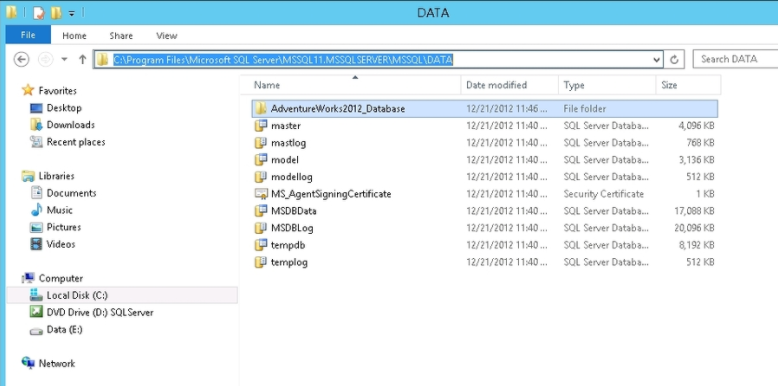The width and height of the screenshot is (778, 386).
Task: Open the recent locations dropdown arrow
Action: (65, 60)
